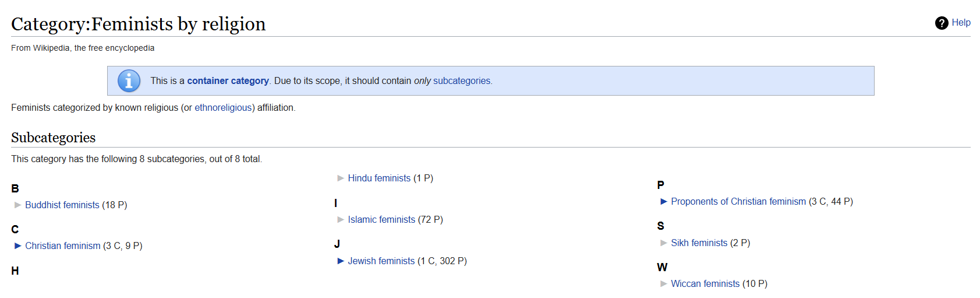Open the Sikh feminists category link

[699, 243]
